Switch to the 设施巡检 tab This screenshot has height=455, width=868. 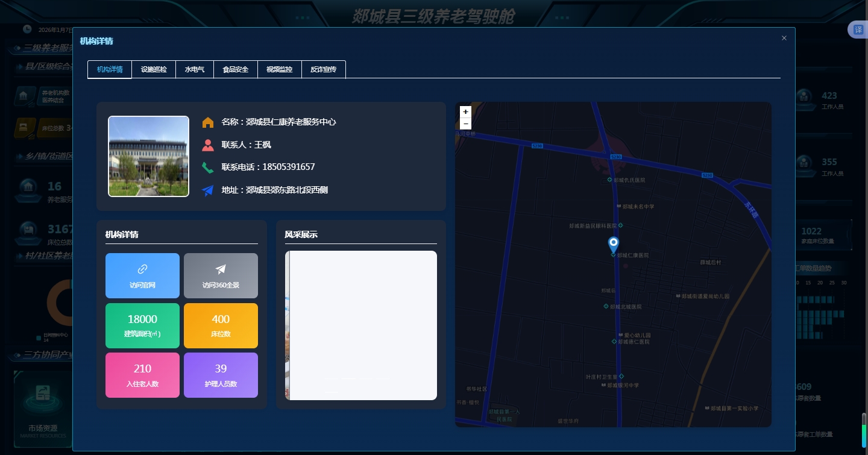[154, 69]
